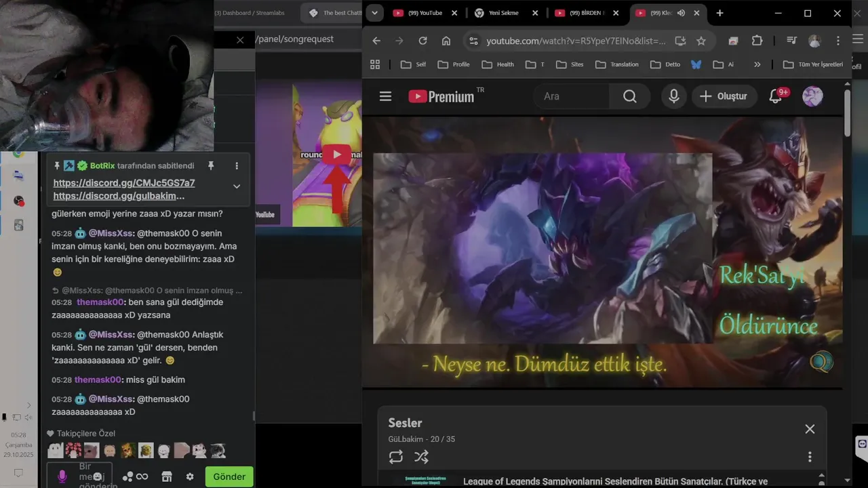Open Sesler playlist three-dot options menu
This screenshot has width=868, height=488.
(x=810, y=457)
